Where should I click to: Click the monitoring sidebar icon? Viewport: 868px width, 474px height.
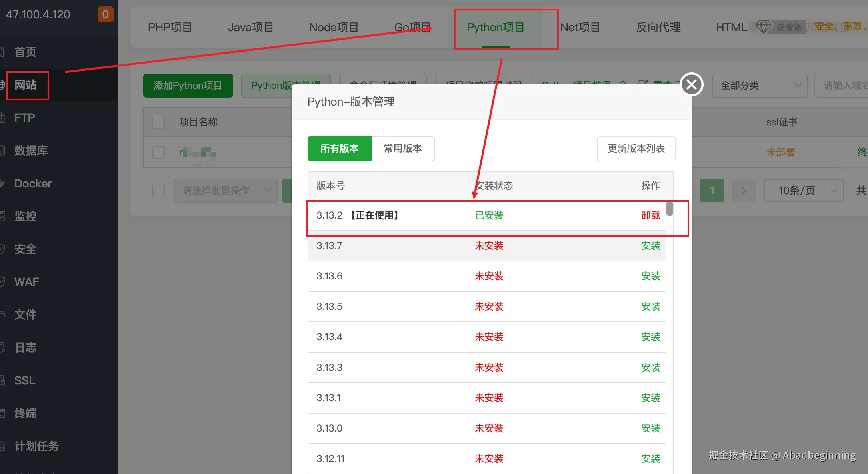pyautogui.click(x=2, y=216)
